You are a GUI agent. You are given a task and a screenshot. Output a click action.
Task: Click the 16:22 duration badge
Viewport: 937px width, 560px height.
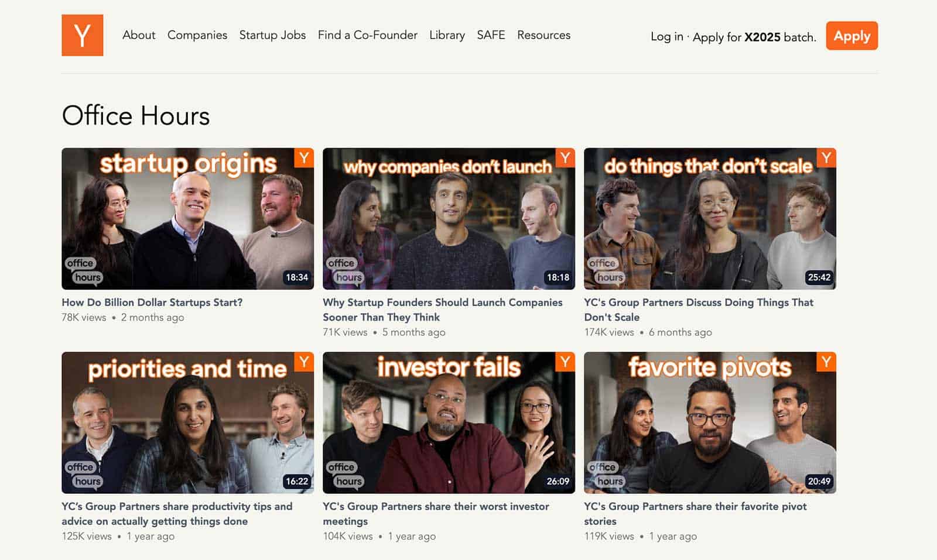tap(297, 481)
